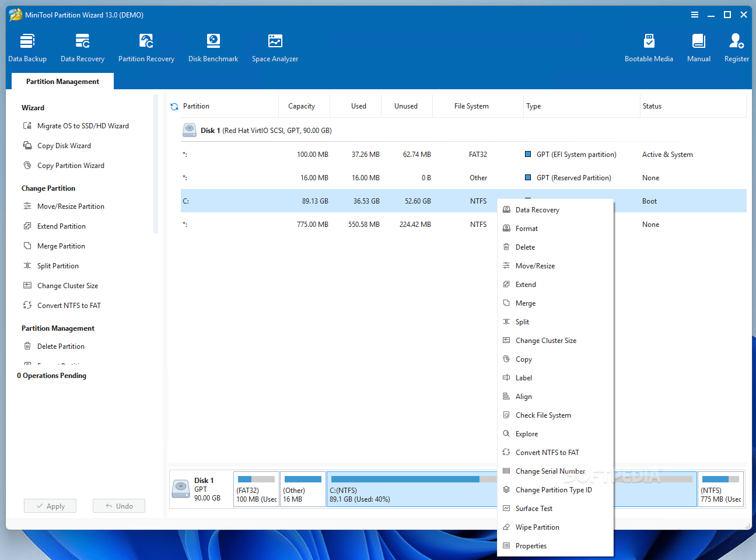Select the 100.00 MB FAT32 partition row

[464, 155]
